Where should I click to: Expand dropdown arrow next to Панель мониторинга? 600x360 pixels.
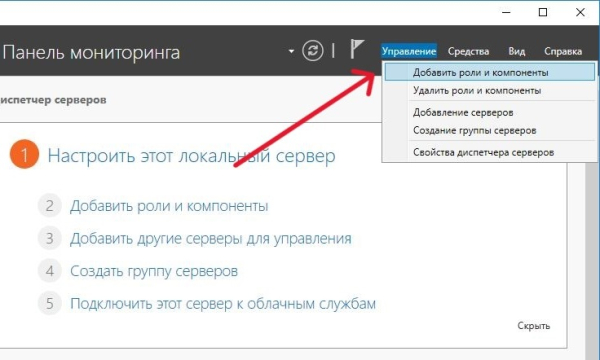[291, 51]
